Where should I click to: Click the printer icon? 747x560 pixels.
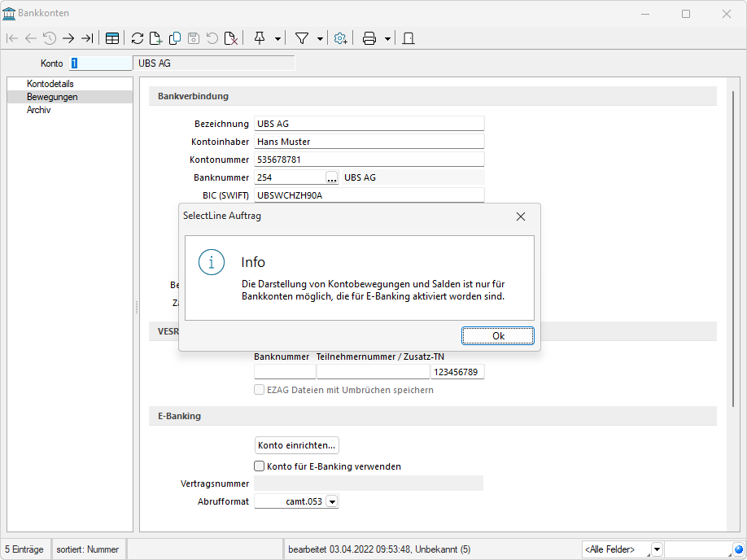point(369,38)
